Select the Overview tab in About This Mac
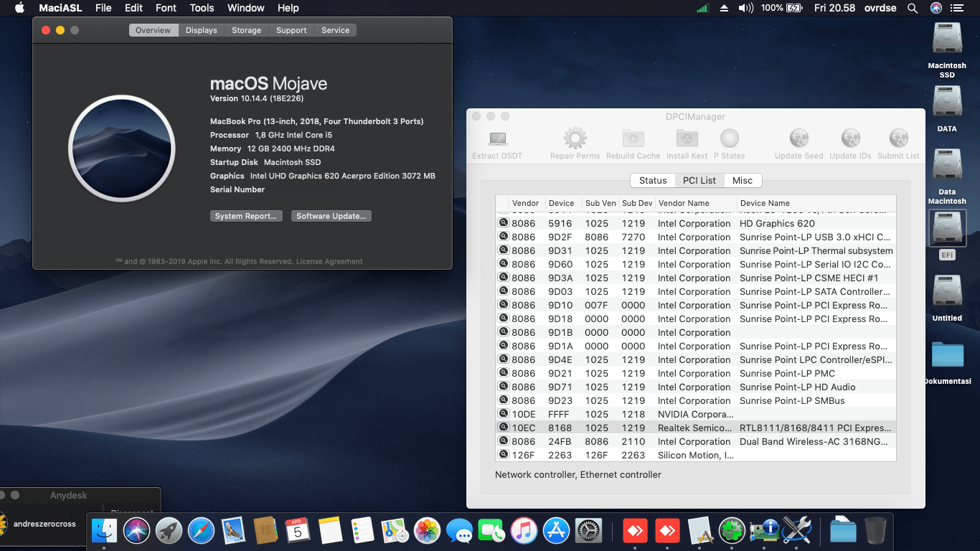 coord(154,30)
